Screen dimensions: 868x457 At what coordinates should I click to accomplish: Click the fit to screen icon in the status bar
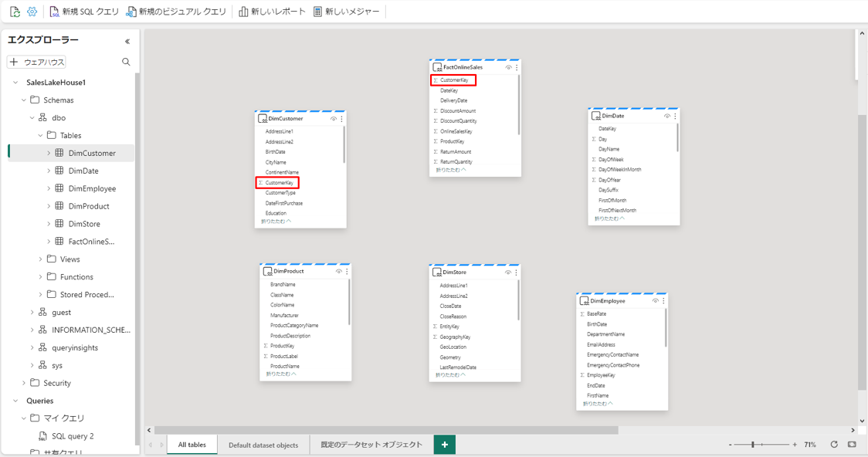coord(852,445)
